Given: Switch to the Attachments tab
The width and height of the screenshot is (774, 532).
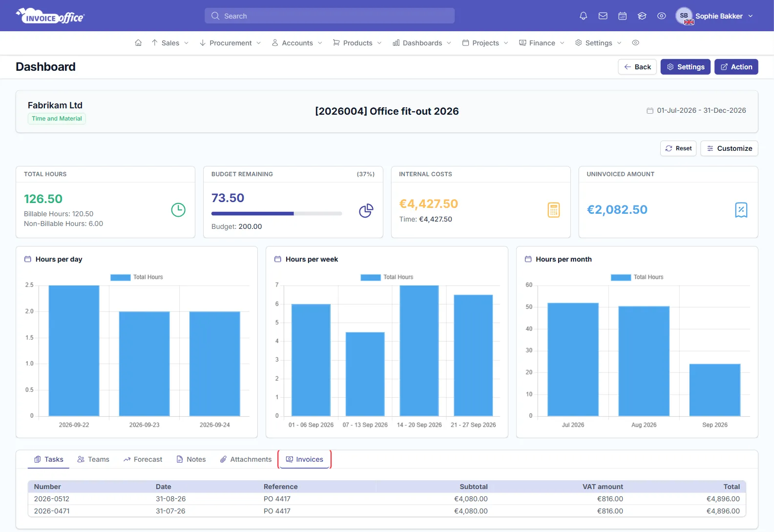Looking at the screenshot, I should point(246,459).
